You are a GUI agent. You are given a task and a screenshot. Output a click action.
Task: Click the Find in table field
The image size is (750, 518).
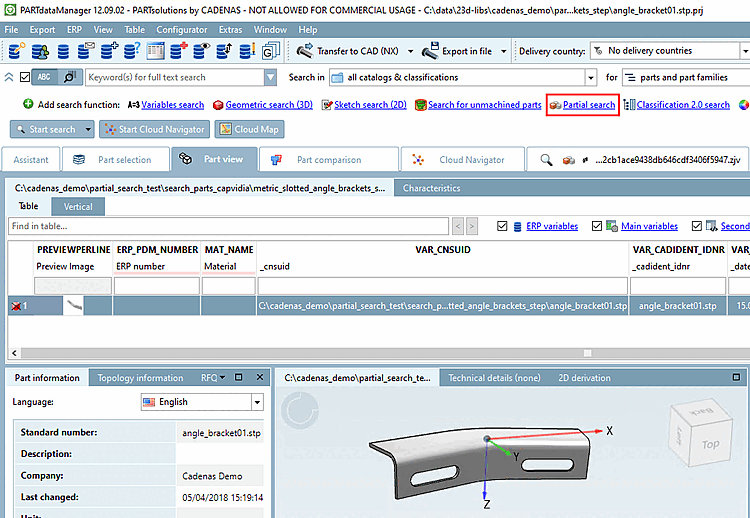click(228, 226)
